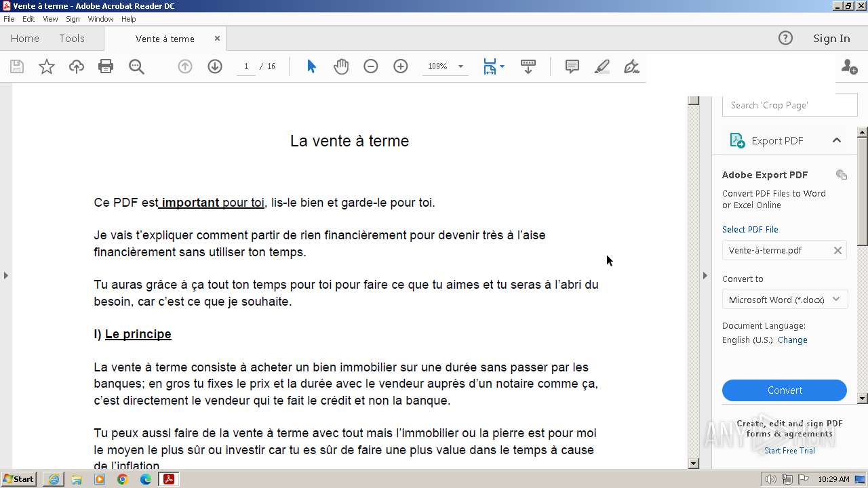Collapse the right tools pane arrow
Image resolution: width=868 pixels, height=488 pixels.
(x=705, y=275)
